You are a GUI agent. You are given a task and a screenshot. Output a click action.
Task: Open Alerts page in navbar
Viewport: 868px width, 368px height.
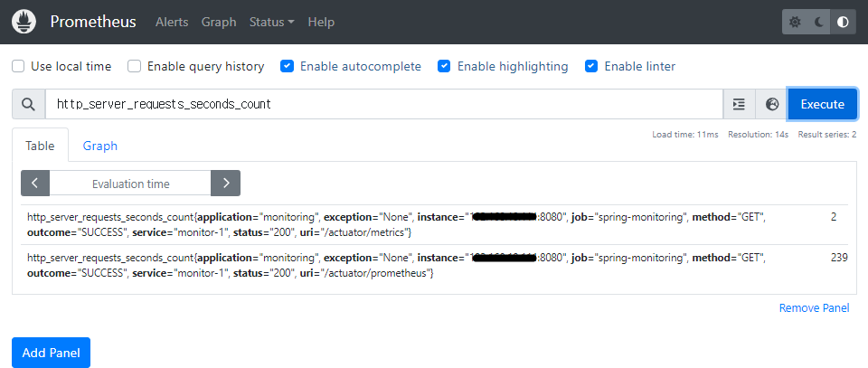point(172,22)
